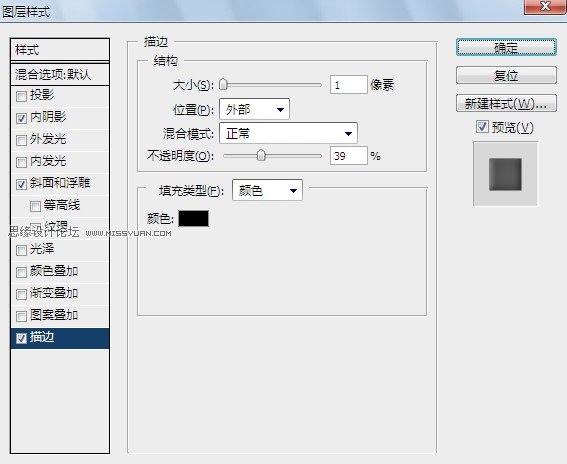The width and height of the screenshot is (567, 464).
Task: Close the 图层样式 dialog
Action: (545, 6)
